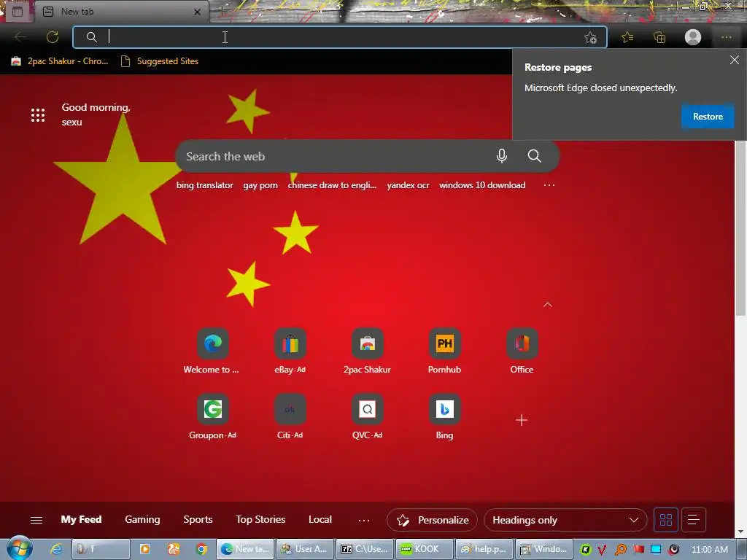Open the profile avatar icon
Screen dimensions: 747x560
[x=693, y=37]
